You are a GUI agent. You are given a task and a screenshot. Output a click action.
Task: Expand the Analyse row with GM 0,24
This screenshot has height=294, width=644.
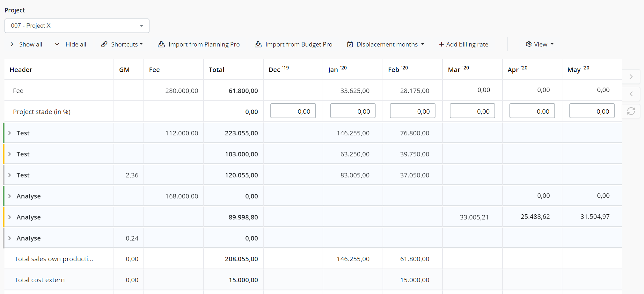(10, 238)
